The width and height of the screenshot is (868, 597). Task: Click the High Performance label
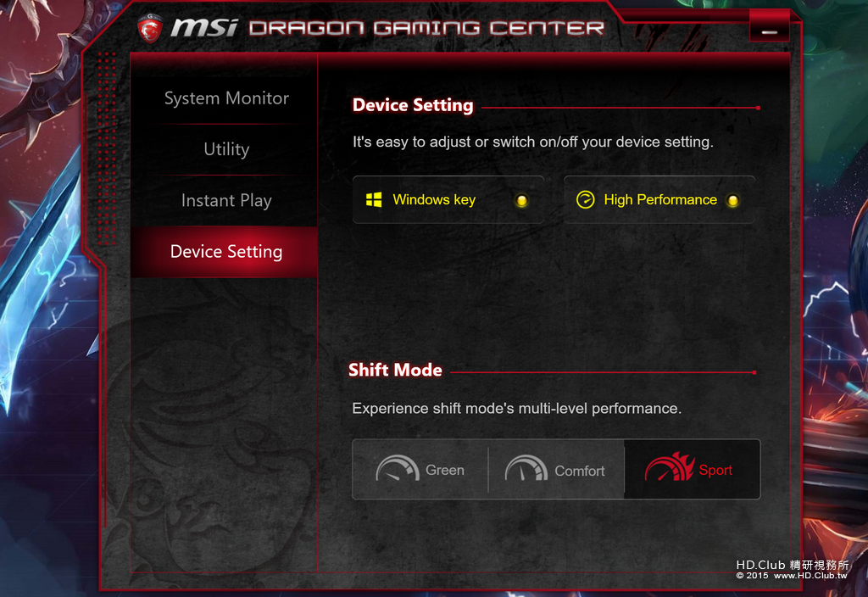pyautogui.click(x=660, y=200)
